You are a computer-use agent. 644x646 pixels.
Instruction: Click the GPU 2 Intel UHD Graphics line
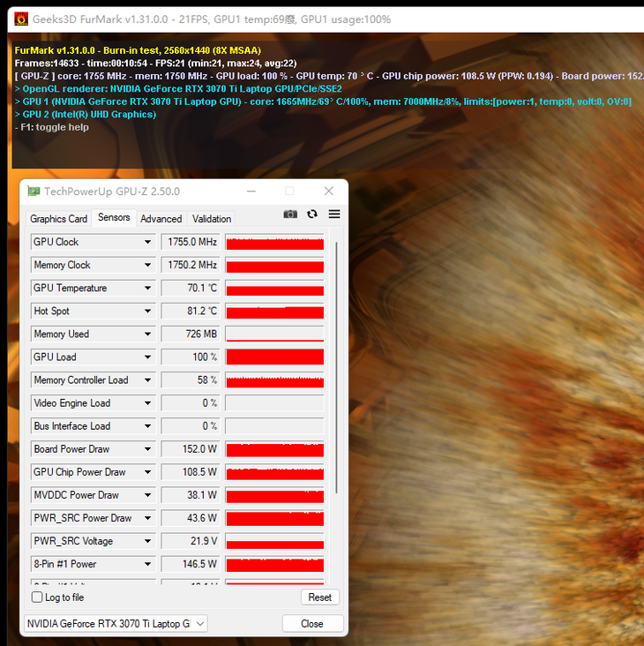pos(86,115)
